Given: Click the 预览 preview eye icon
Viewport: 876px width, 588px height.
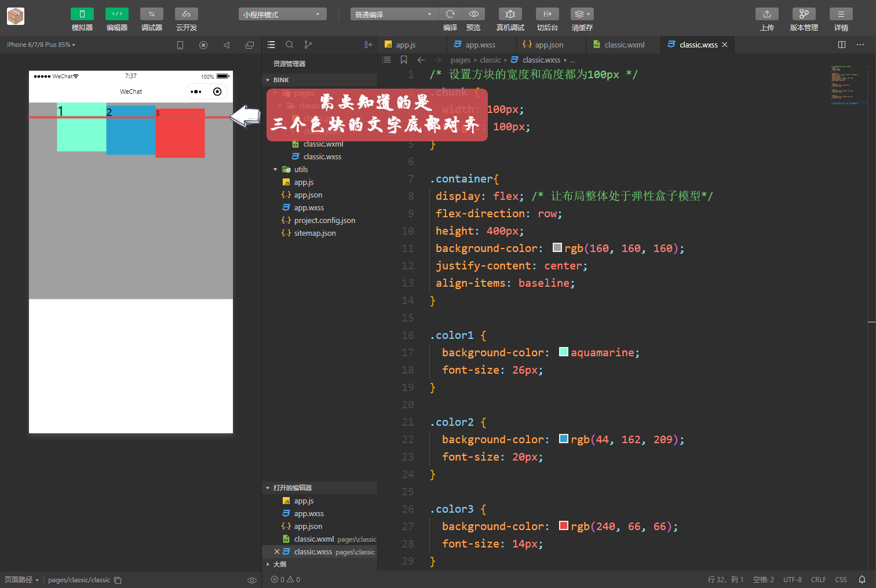Looking at the screenshot, I should pos(473,14).
